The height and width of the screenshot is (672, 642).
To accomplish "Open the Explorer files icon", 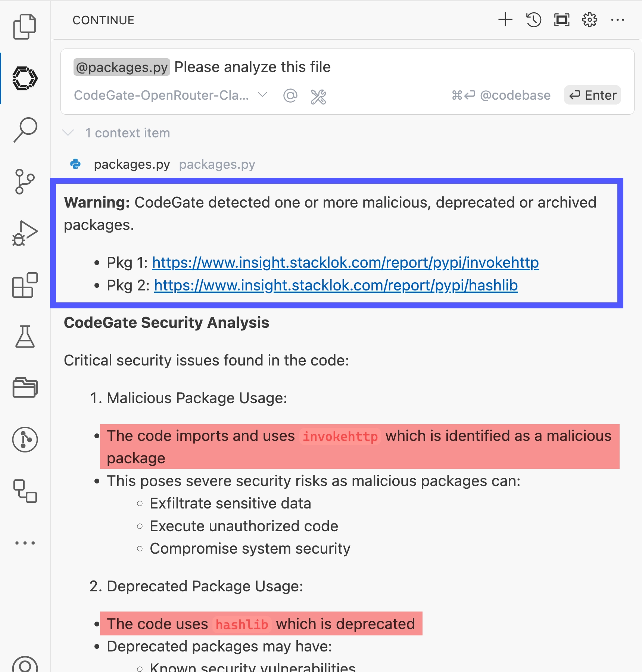I will pyautogui.click(x=25, y=27).
